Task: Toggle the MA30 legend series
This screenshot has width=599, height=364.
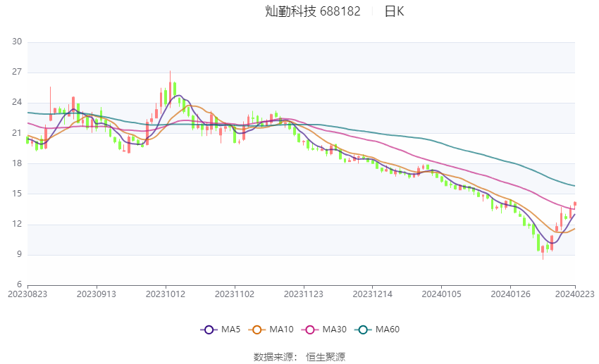Action: point(324,330)
